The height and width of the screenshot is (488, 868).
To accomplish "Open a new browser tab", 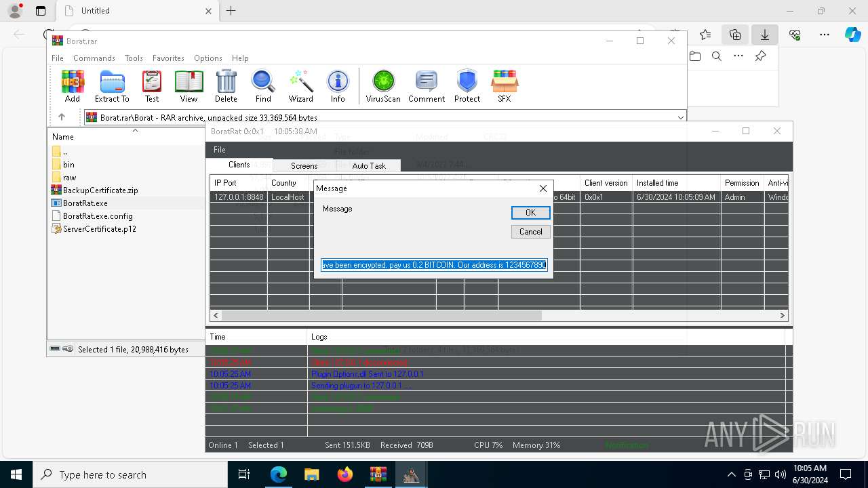I will pos(231,11).
